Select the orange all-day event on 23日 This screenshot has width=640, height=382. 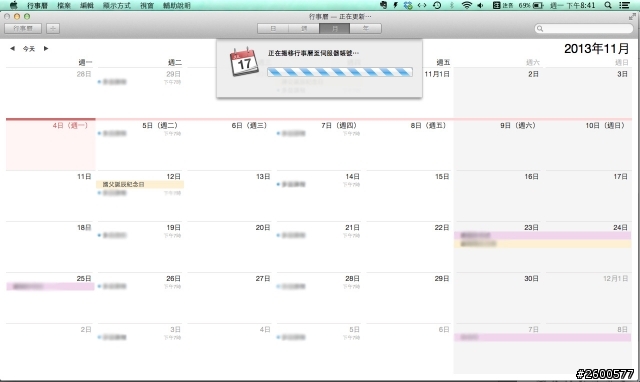543,244
